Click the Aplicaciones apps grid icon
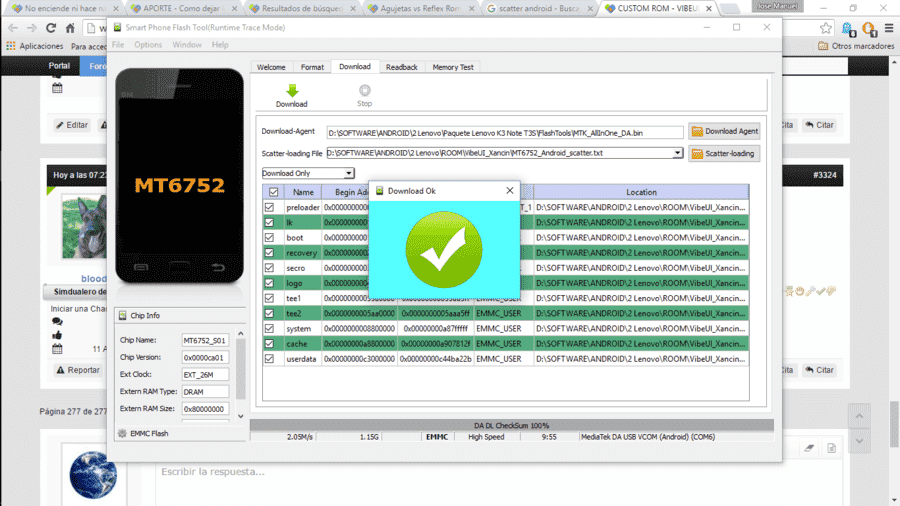The height and width of the screenshot is (506, 900). point(11,46)
